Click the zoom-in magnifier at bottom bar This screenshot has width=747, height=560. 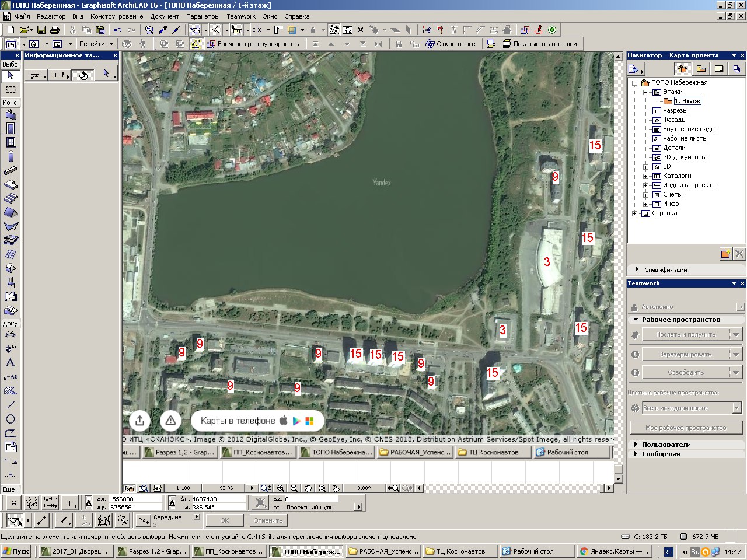(x=281, y=488)
